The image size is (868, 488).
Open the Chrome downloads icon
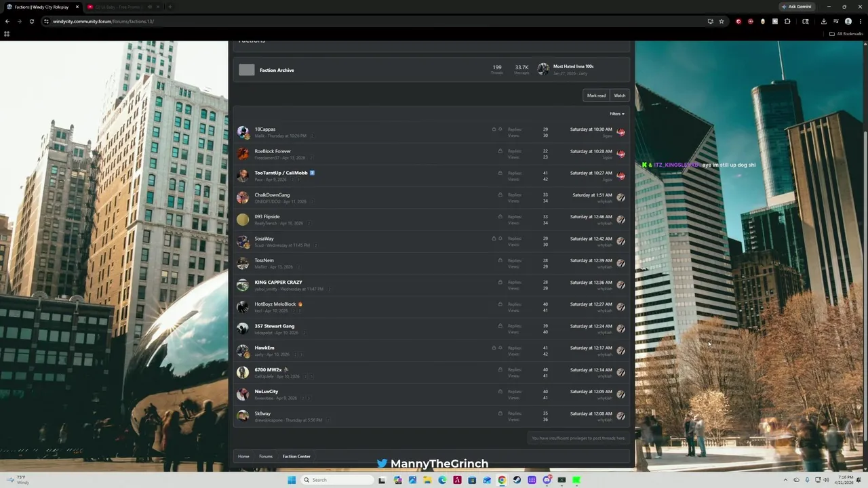pos(823,21)
